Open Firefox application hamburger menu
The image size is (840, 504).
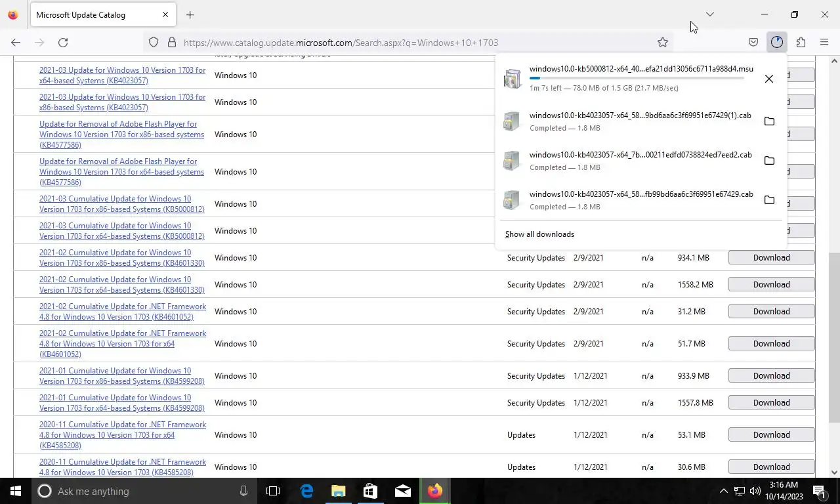(824, 42)
